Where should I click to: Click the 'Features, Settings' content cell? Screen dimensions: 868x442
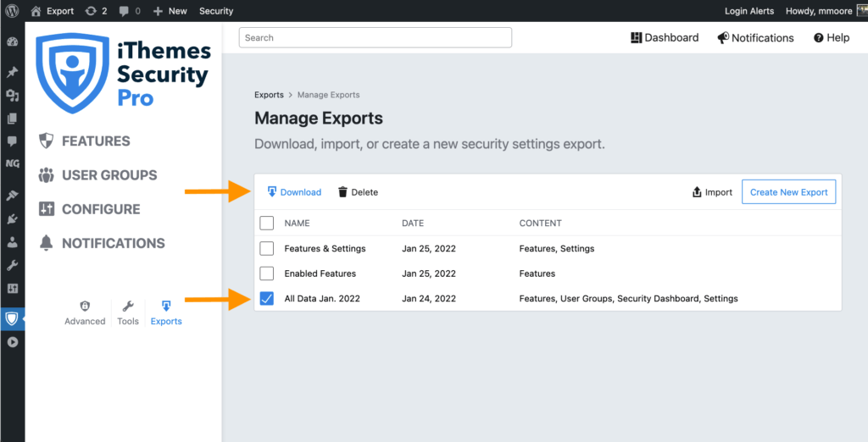(557, 248)
